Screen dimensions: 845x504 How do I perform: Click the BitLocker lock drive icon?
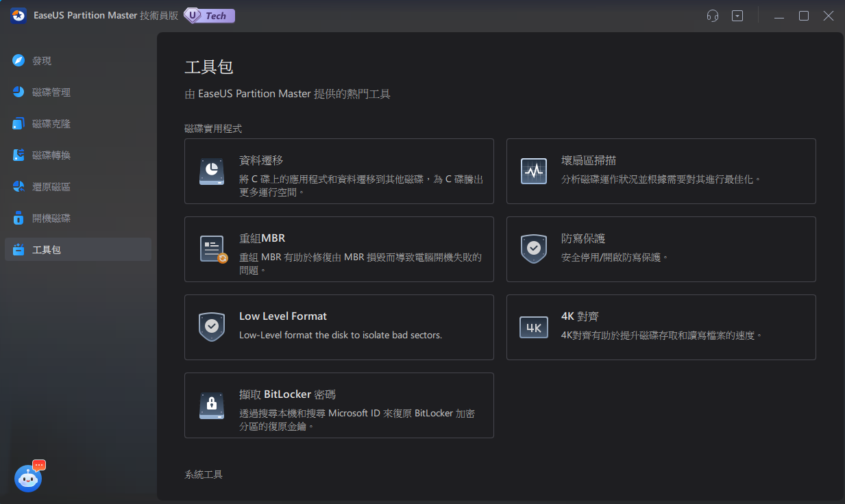pyautogui.click(x=212, y=405)
